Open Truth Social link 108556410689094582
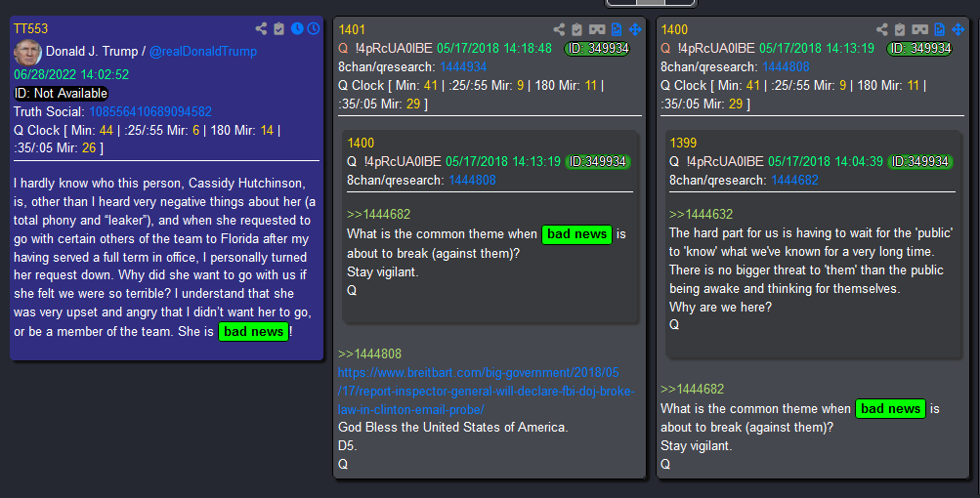 (150, 112)
